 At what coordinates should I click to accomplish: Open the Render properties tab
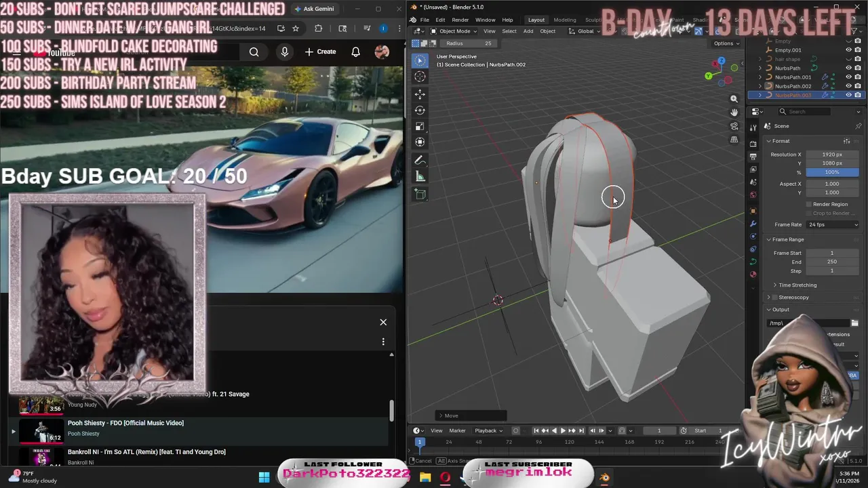(753, 144)
